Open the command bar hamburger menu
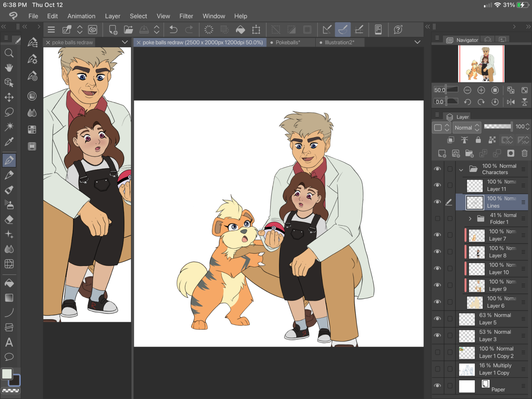The height and width of the screenshot is (399, 532). (x=52, y=30)
